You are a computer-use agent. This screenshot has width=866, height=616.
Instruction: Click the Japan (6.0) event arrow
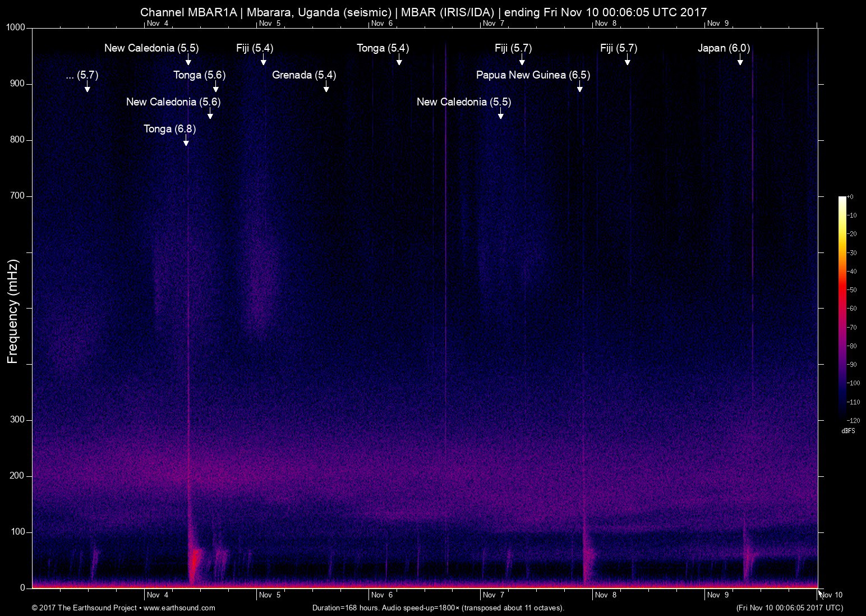point(741,62)
